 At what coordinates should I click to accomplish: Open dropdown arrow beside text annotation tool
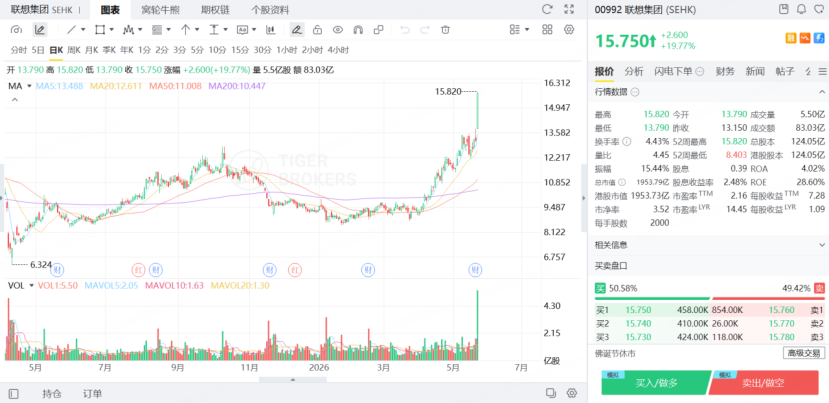pyautogui.click(x=254, y=30)
